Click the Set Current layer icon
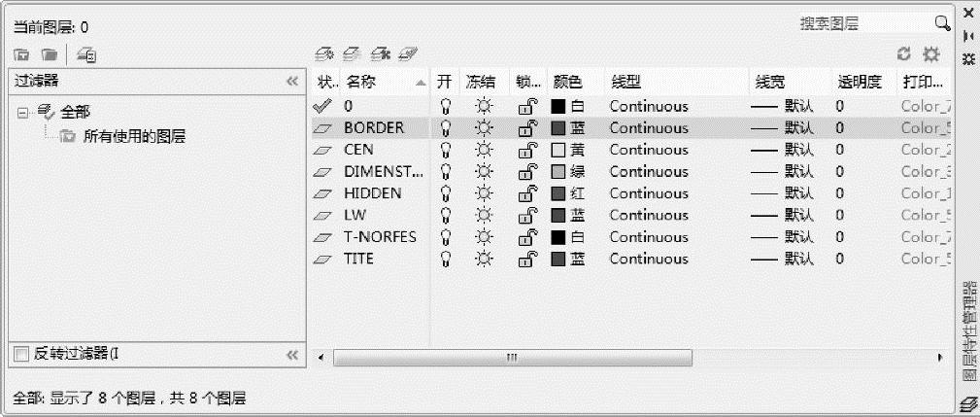This screenshot has width=980, height=417. [409, 56]
